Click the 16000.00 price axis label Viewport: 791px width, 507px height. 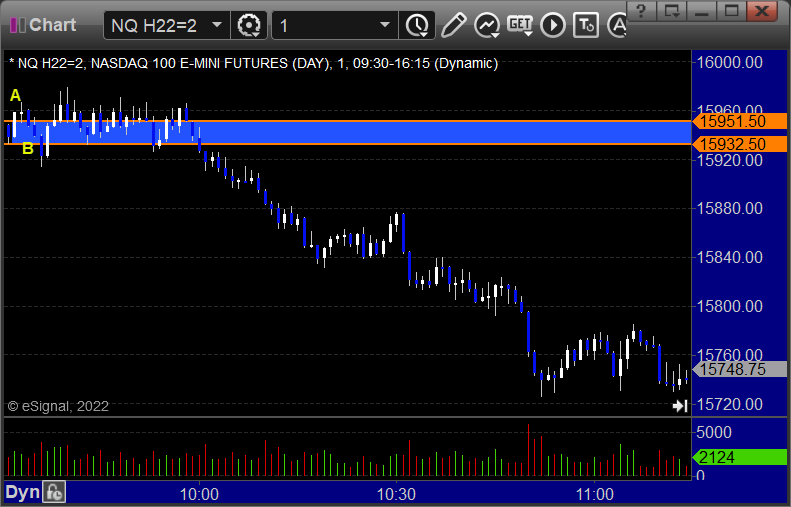(729, 63)
